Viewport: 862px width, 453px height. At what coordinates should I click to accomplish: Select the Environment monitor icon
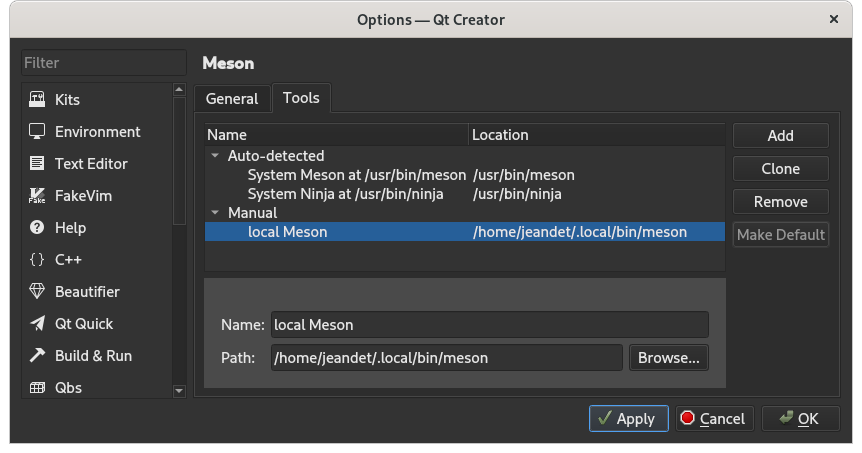(37, 132)
